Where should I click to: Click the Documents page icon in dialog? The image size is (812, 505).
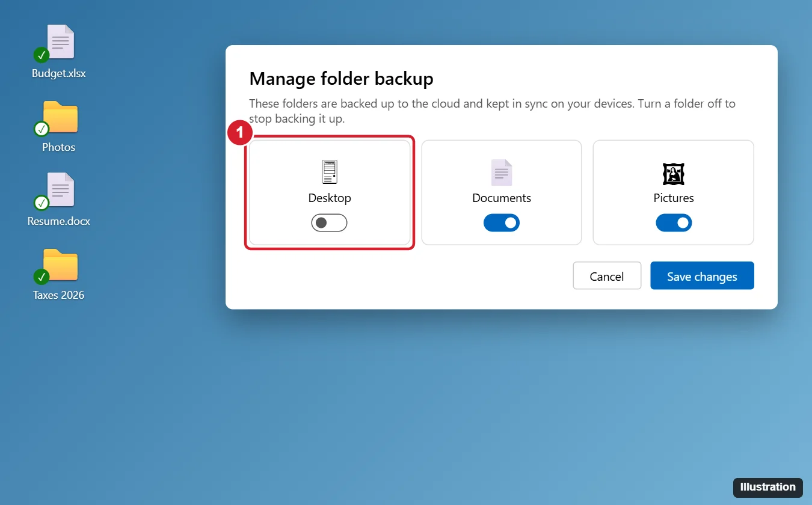pyautogui.click(x=502, y=172)
